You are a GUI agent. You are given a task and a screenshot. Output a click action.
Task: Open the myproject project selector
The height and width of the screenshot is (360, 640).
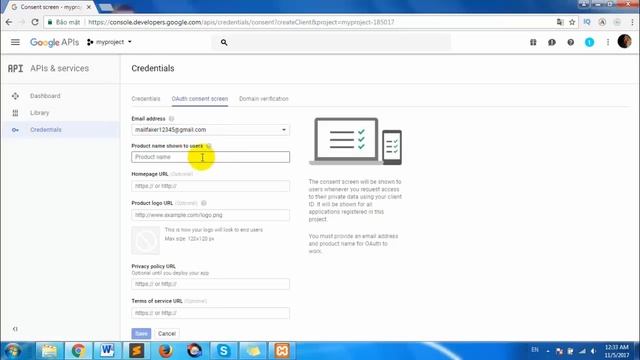109,42
